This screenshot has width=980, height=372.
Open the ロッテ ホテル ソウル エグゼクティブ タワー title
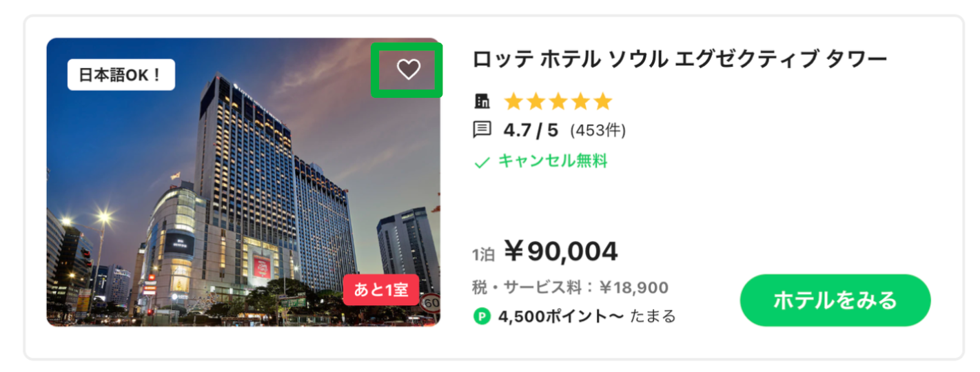680,60
